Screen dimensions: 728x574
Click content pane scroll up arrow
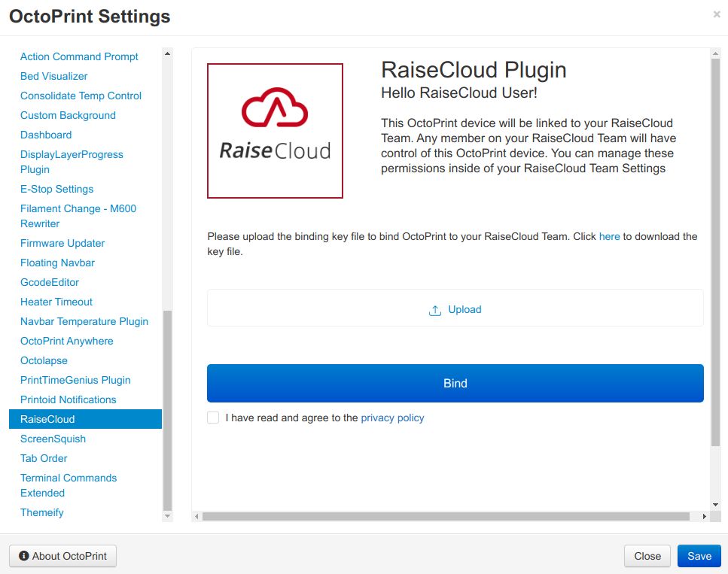pos(715,53)
